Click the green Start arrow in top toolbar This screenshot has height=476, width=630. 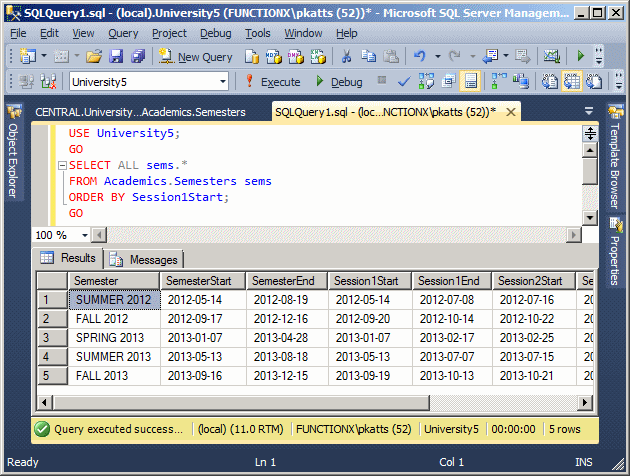pos(580,56)
